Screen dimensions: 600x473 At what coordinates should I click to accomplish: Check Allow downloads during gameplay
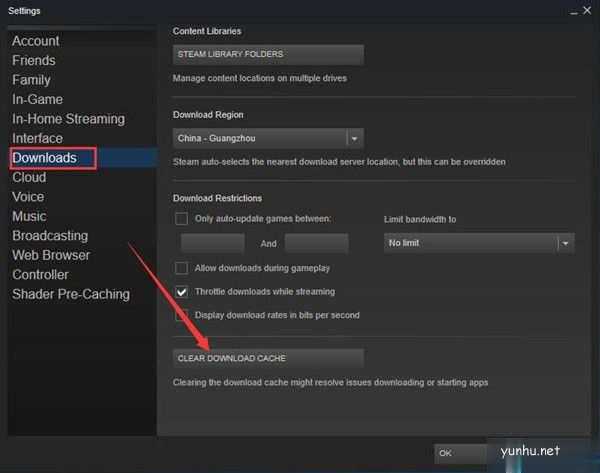(x=181, y=268)
